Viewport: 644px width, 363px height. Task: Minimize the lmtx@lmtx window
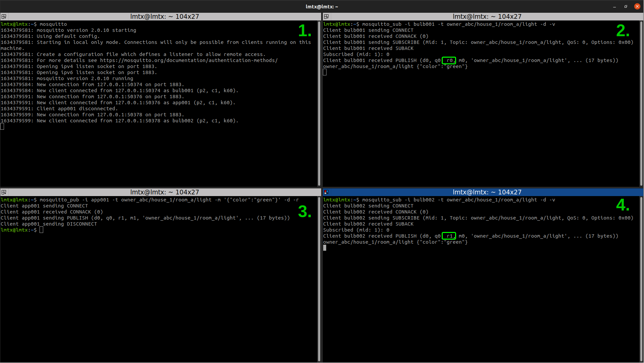(x=615, y=7)
